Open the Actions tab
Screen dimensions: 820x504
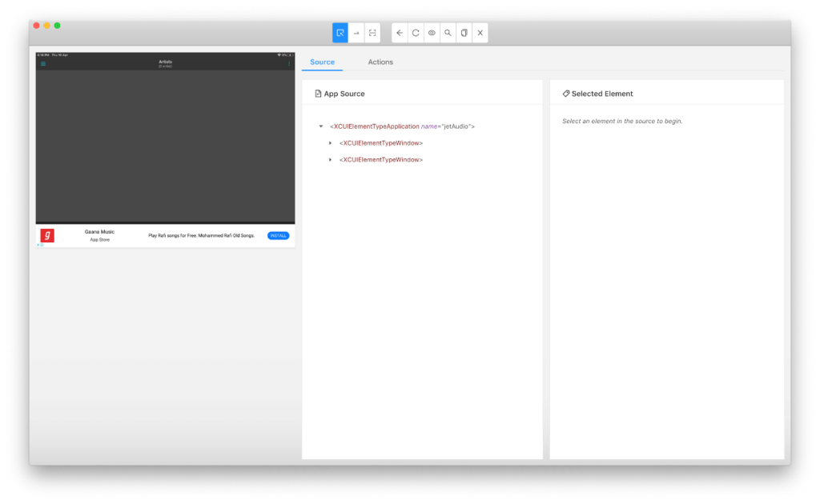380,62
